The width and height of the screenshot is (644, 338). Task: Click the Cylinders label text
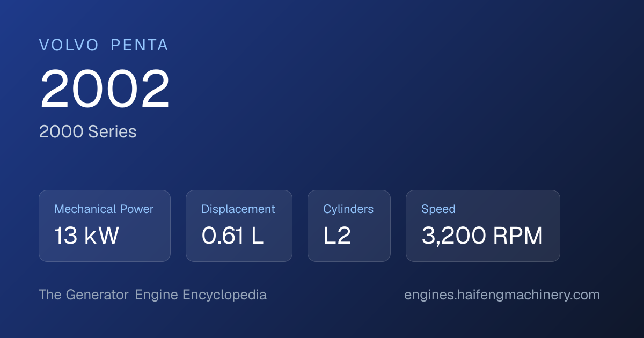348,209
